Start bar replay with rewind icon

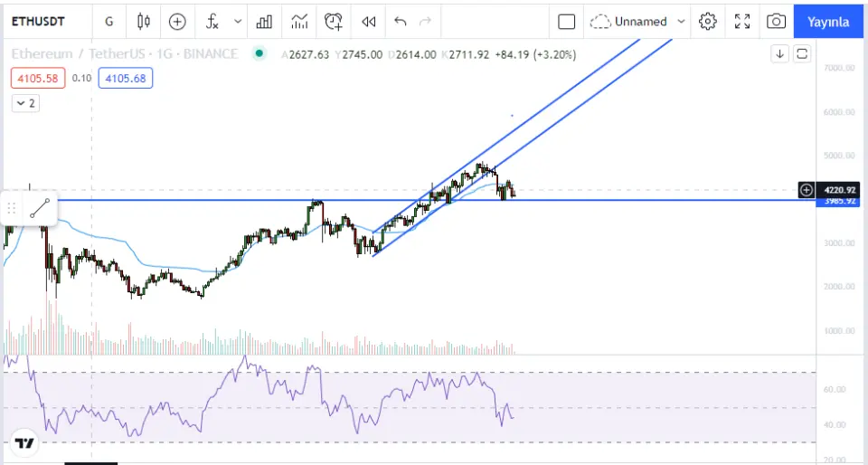[368, 21]
